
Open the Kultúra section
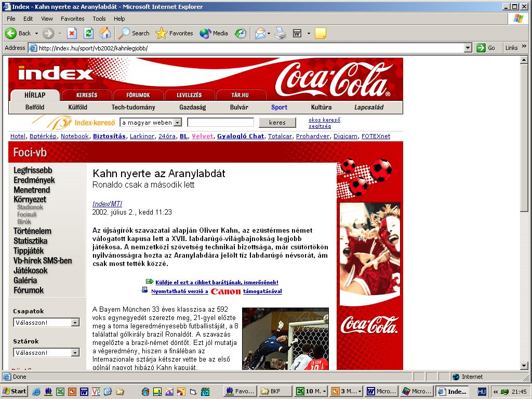[321, 107]
